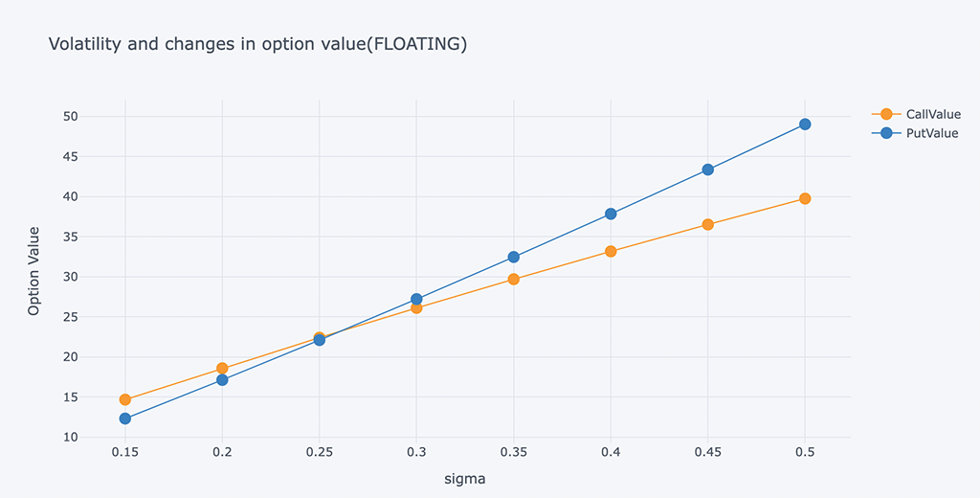Image resolution: width=980 pixels, height=498 pixels.
Task: Click the CallValue point at sigma 0.4
Action: click(611, 251)
